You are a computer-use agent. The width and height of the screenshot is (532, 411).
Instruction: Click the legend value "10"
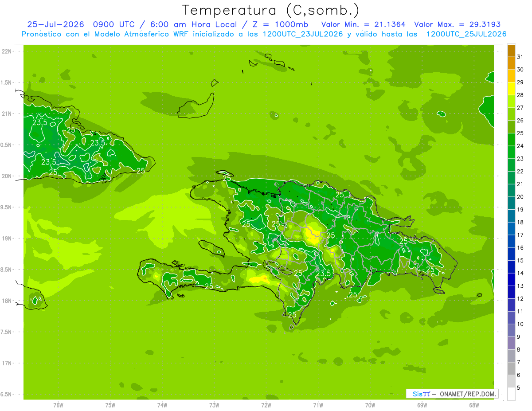click(x=520, y=324)
